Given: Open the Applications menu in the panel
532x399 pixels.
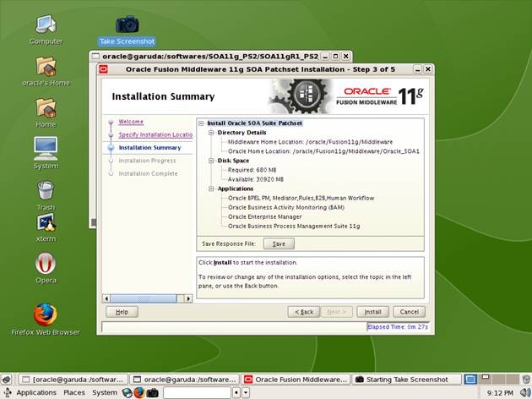Looking at the screenshot, I should point(36,393).
